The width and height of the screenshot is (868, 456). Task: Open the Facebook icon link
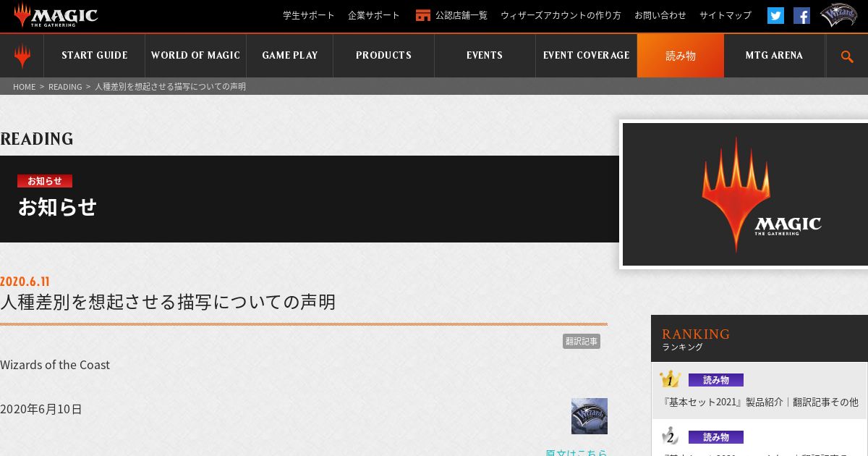pyautogui.click(x=801, y=15)
